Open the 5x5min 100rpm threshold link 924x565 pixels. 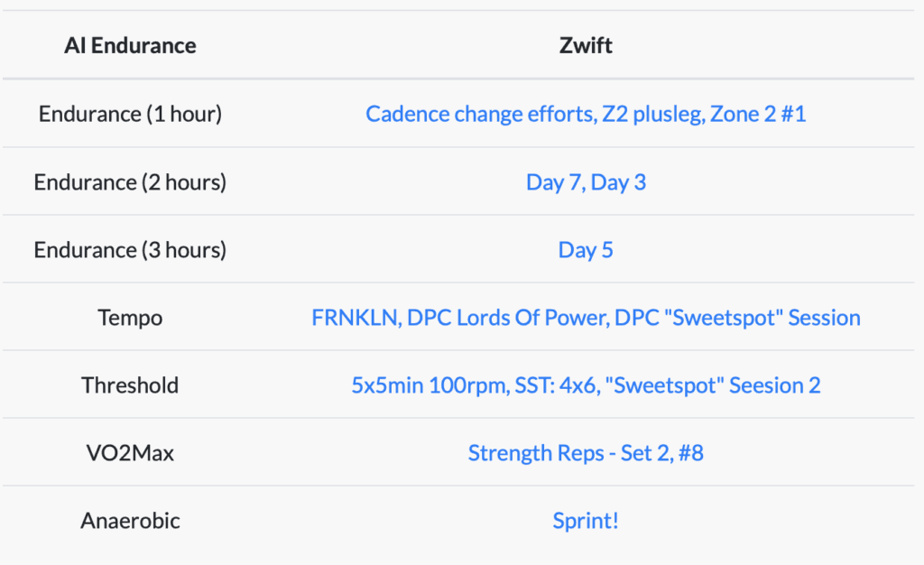[x=430, y=385]
